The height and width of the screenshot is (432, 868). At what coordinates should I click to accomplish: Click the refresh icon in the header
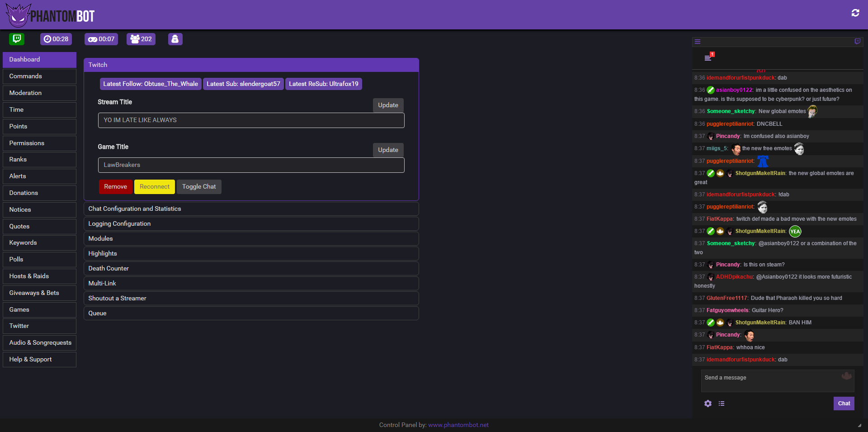coord(855,13)
